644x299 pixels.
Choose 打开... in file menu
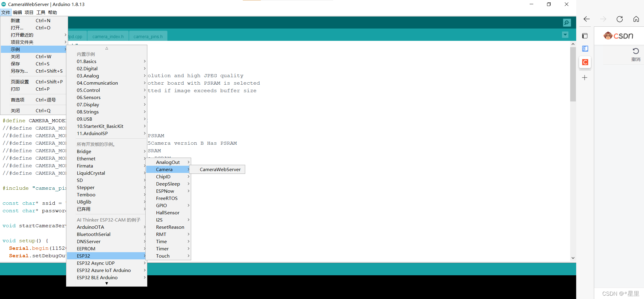point(34,28)
